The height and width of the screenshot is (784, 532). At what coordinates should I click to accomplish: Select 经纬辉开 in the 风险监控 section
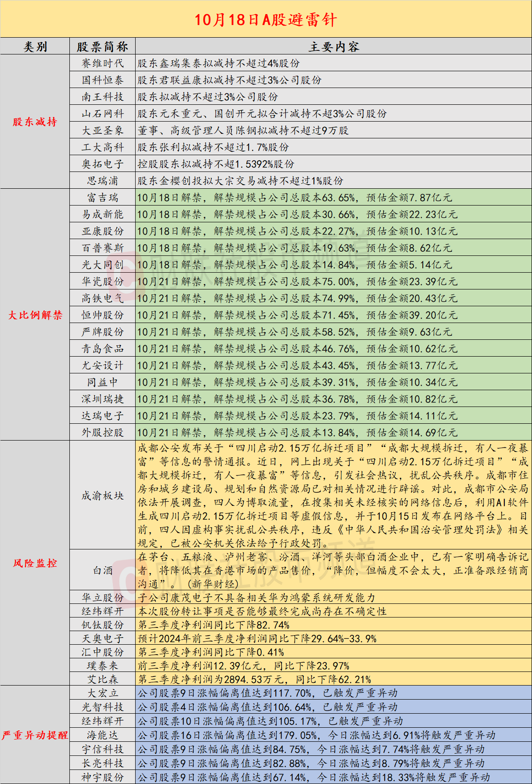[102, 611]
